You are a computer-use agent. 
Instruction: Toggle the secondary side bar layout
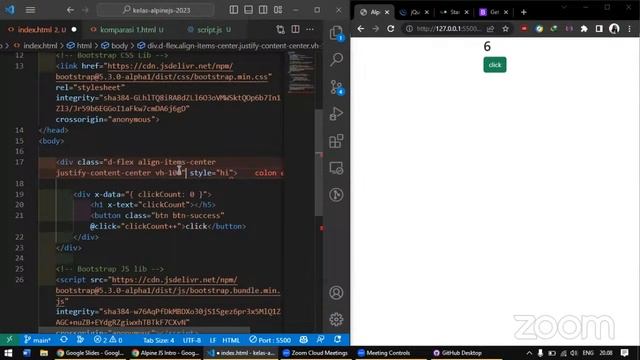tap(263, 10)
